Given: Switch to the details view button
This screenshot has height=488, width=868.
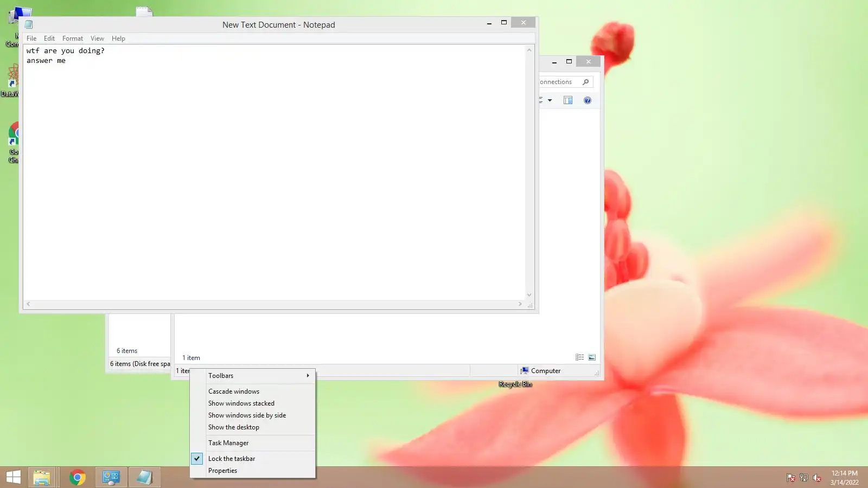Looking at the screenshot, I should click(579, 357).
